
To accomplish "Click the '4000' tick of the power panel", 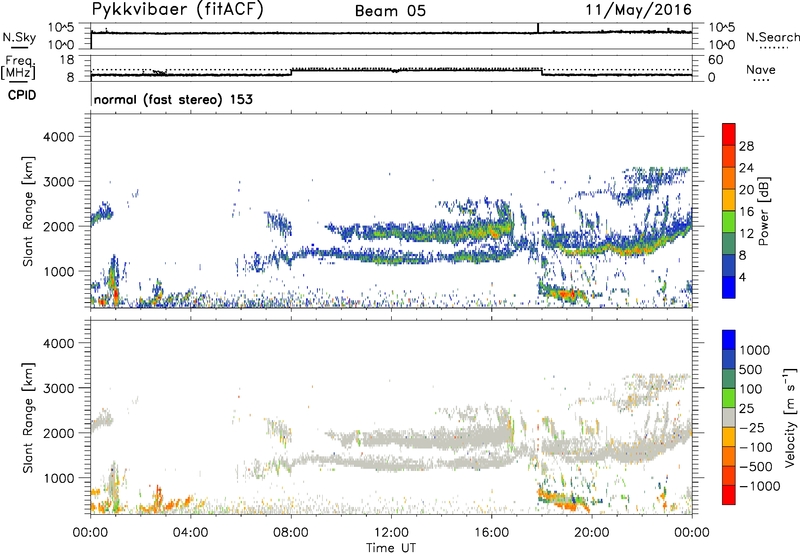I will point(58,137).
